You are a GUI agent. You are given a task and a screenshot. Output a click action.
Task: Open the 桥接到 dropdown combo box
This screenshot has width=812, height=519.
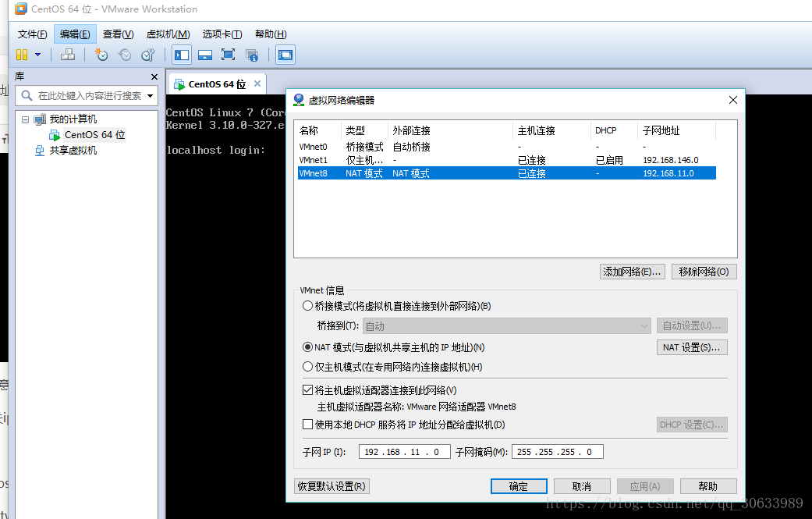click(x=506, y=325)
